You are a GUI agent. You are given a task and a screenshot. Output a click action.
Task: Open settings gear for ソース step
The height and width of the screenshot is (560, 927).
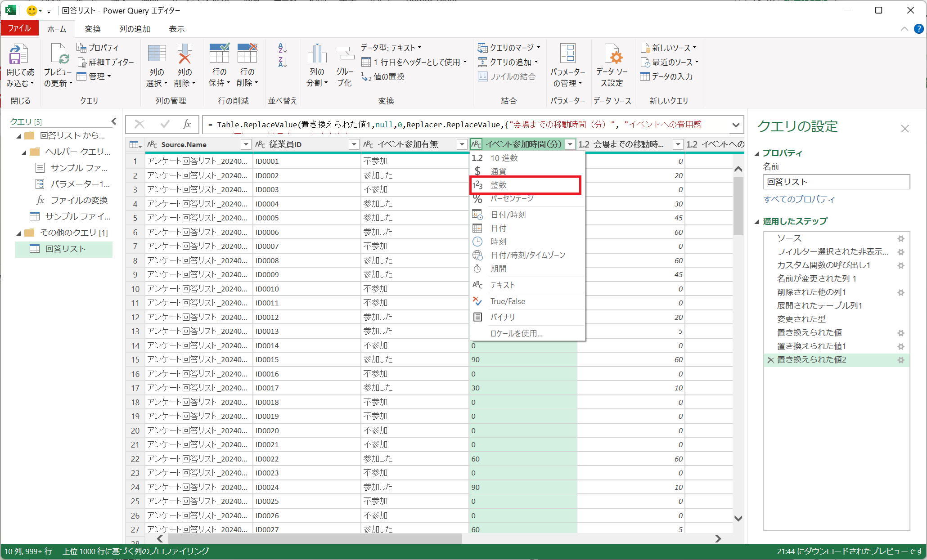click(x=900, y=238)
